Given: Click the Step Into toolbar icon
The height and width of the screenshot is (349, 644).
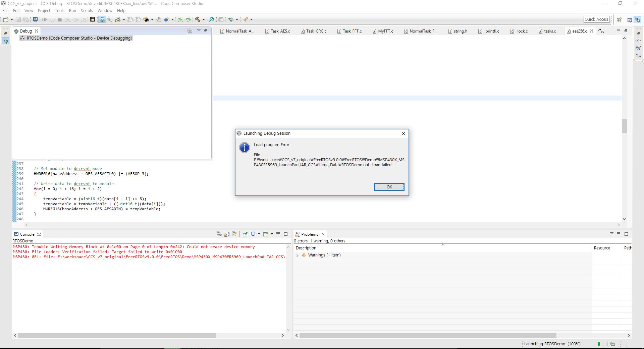Looking at the screenshot, I should point(68,19).
